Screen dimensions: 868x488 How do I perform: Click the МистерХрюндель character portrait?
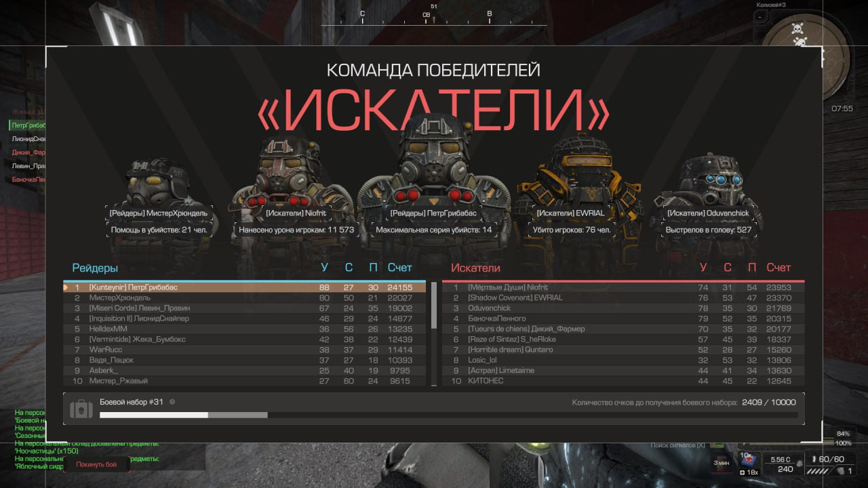click(x=157, y=182)
